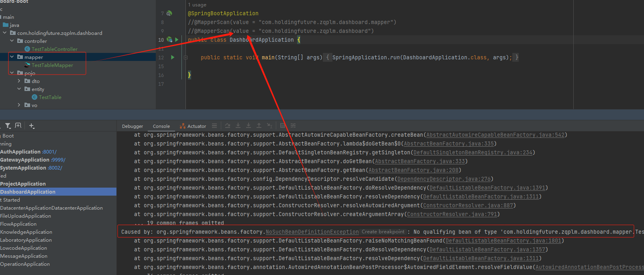Viewport: 644px width, 275px height.
Task: Click Show Execution Point debugger icon
Action: click(x=228, y=125)
